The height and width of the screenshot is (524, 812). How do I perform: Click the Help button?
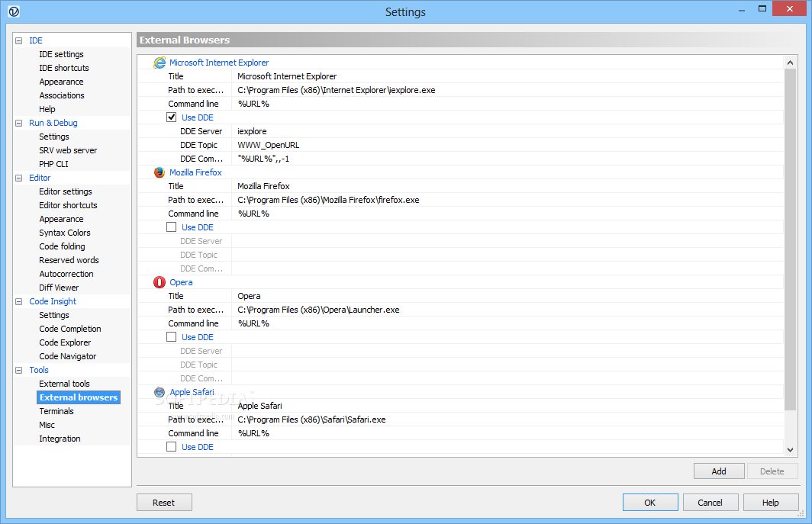click(771, 502)
